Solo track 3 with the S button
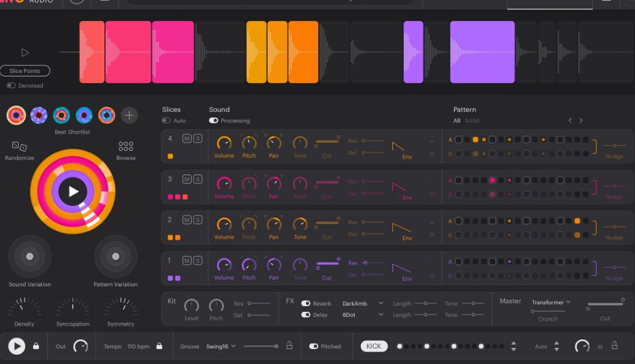 coord(198,180)
